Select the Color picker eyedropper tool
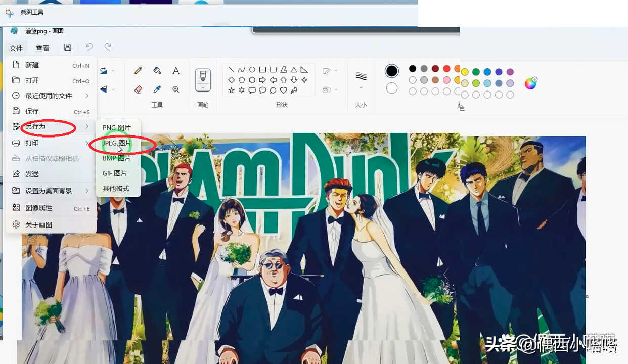The image size is (628, 364). pyautogui.click(x=157, y=89)
